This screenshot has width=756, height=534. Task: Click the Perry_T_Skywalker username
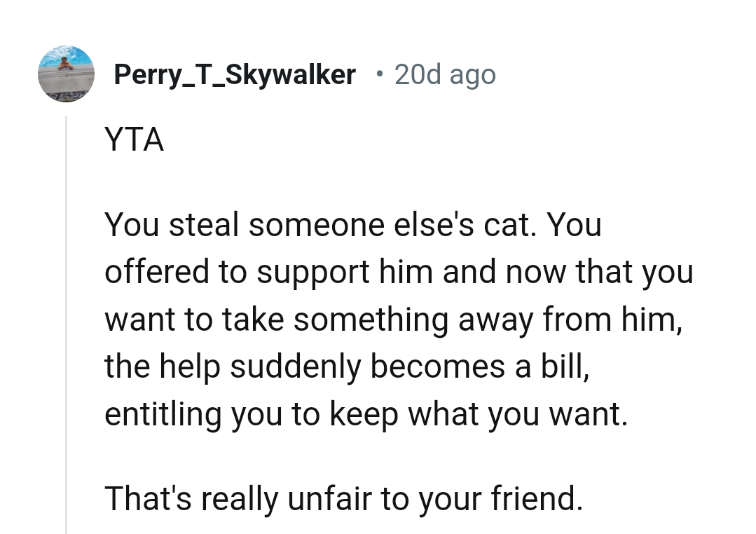(235, 74)
